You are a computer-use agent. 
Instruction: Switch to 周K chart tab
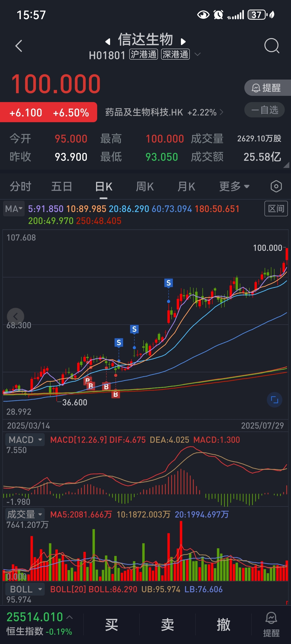point(145,186)
